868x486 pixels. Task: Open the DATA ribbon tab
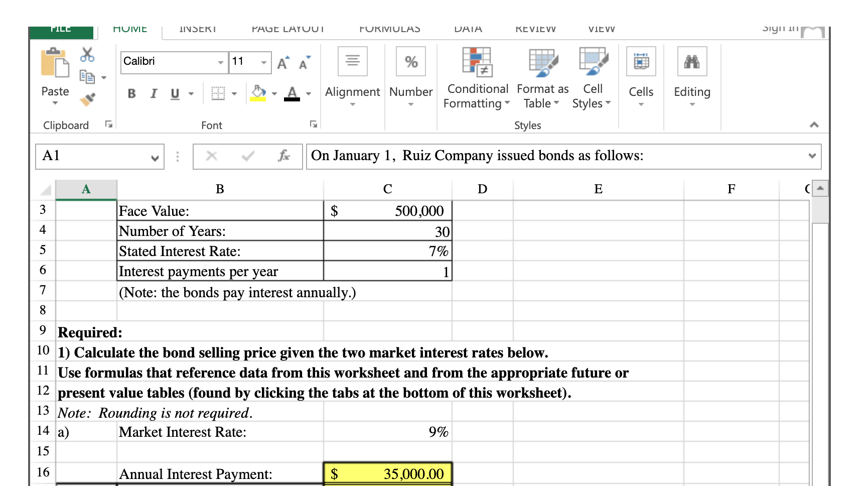468,29
